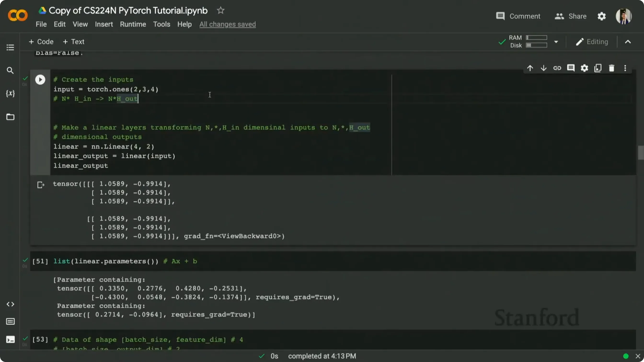Open cell editor settings gear
Screen dimensions: 644x362
pyautogui.click(x=584, y=68)
